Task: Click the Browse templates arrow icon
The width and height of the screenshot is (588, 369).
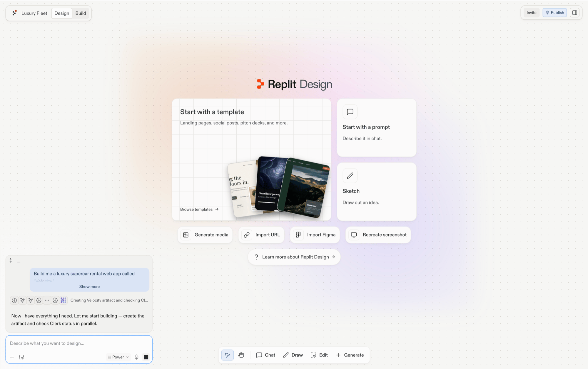Action: click(x=217, y=210)
